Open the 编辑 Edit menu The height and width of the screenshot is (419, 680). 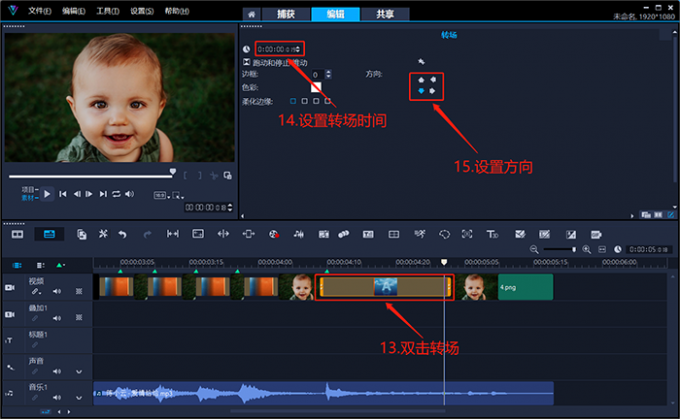click(x=73, y=11)
